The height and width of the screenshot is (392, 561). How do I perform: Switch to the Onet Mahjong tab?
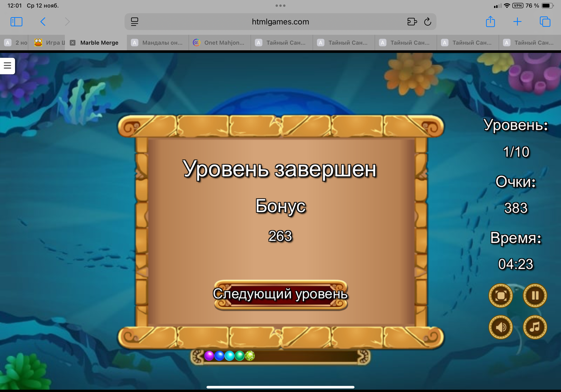(220, 43)
